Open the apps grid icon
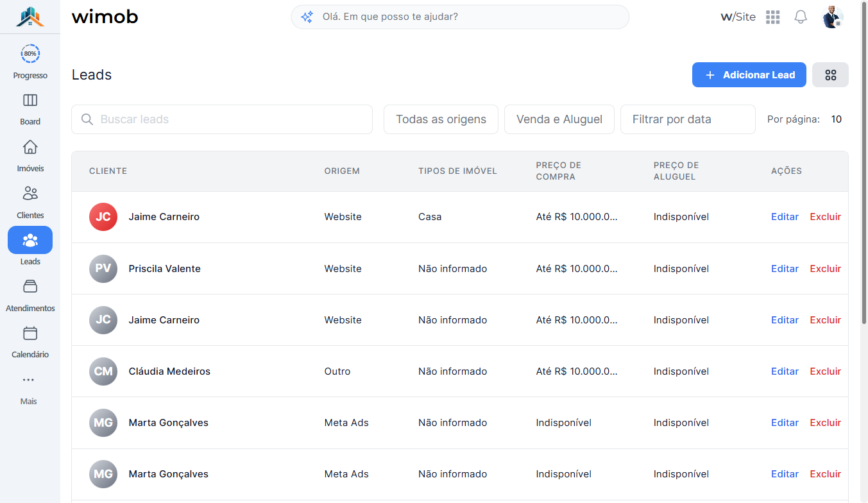Screen dimensions: 868x503 tap(773, 17)
